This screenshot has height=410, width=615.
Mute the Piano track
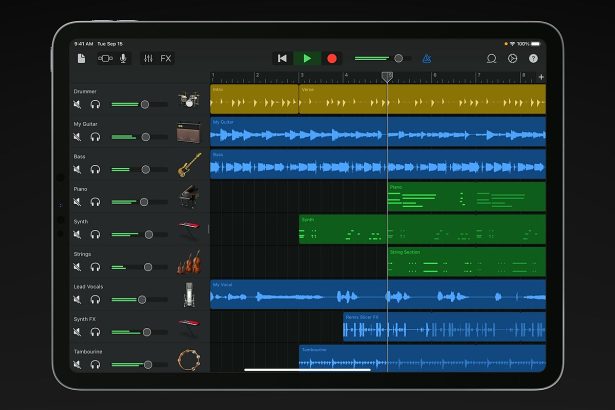77,202
